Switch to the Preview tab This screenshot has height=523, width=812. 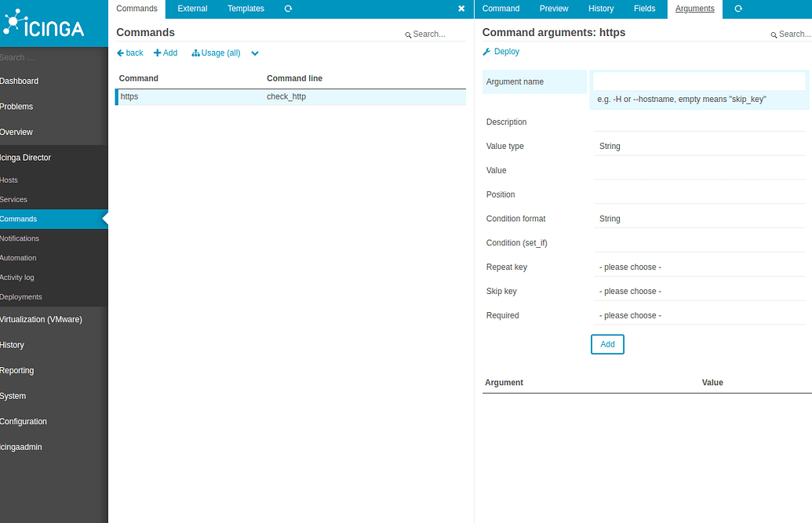[553, 9]
